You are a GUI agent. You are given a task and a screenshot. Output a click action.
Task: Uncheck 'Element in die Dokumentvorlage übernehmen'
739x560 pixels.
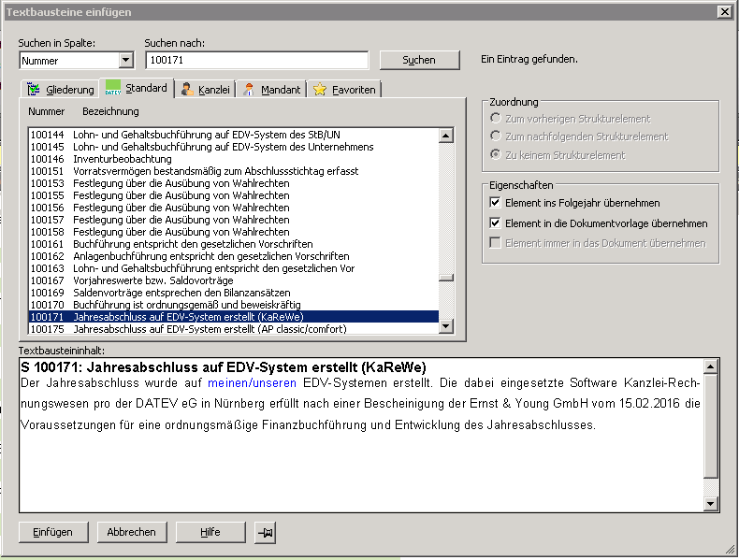point(495,223)
